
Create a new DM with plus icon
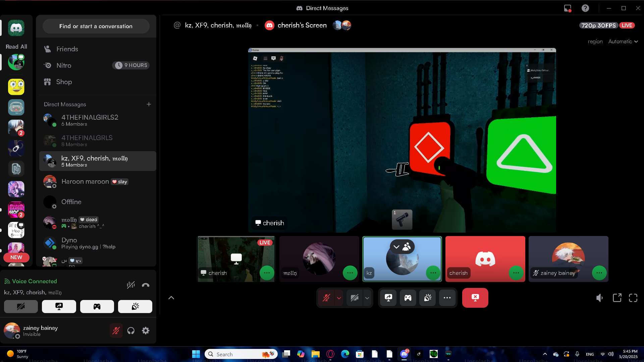click(x=149, y=104)
